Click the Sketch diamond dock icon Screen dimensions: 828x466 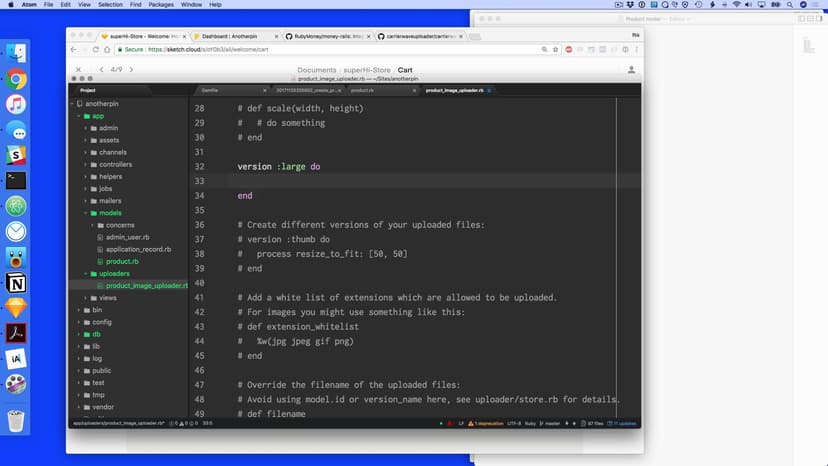click(16, 308)
